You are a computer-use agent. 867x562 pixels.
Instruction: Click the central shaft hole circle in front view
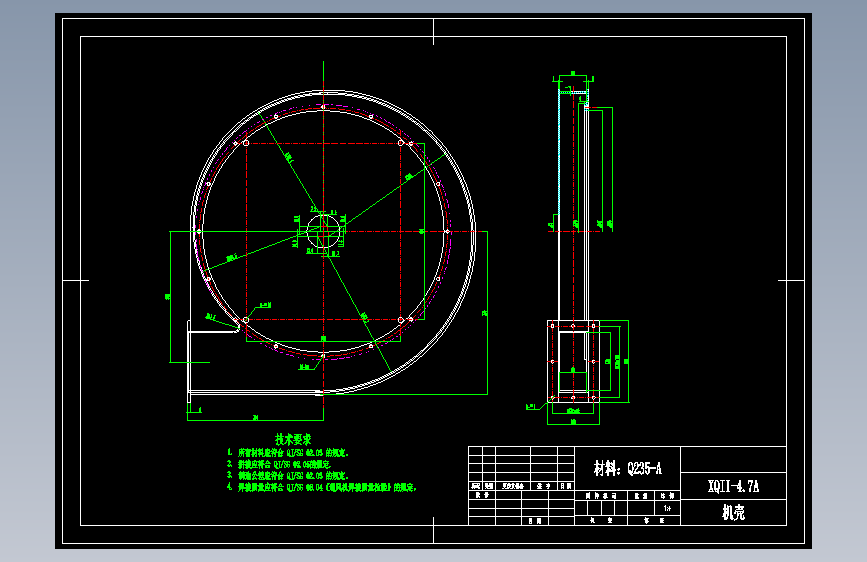(323, 231)
